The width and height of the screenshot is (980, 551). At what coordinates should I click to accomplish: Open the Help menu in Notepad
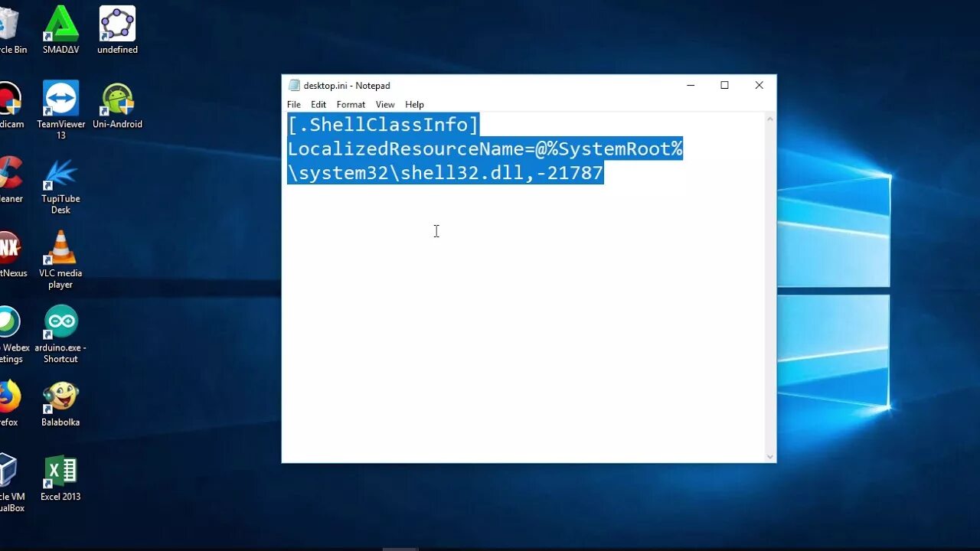(414, 105)
